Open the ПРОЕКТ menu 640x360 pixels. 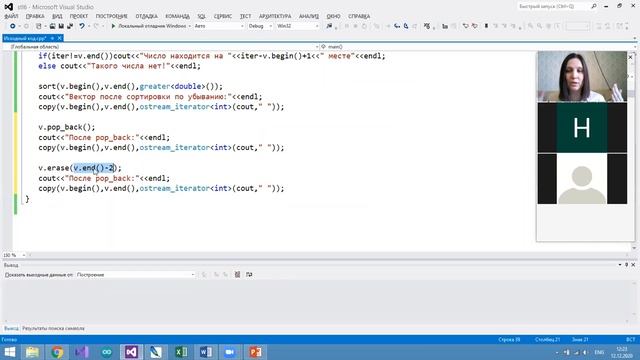(x=79, y=16)
